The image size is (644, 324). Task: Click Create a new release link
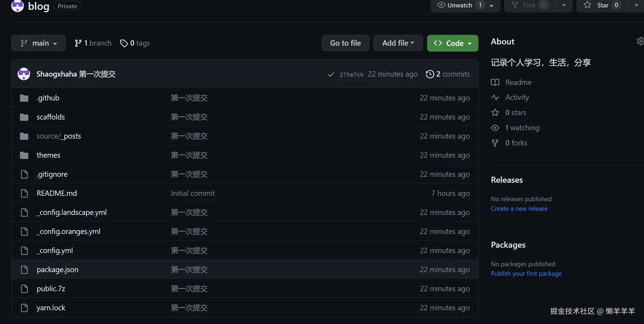tap(519, 208)
